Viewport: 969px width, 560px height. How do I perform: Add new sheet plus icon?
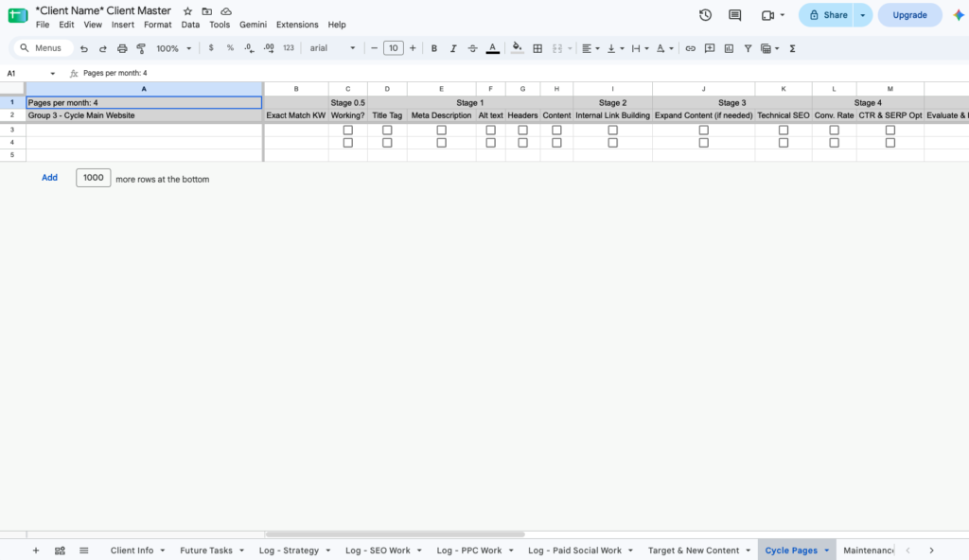pyautogui.click(x=36, y=551)
